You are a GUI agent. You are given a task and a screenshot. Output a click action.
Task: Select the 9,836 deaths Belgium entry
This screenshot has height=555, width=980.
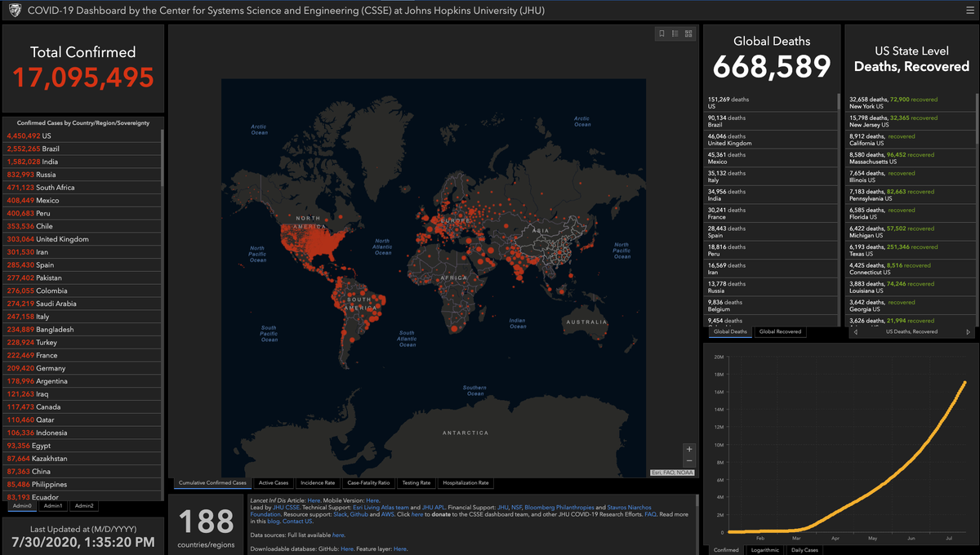771,306
